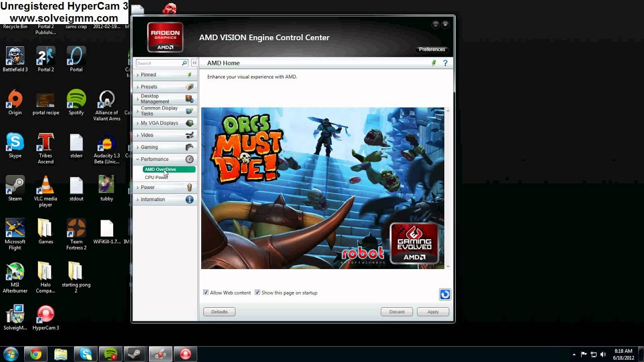Click the search magnifier icon
Image resolution: width=644 pixels, height=362 pixels.
pyautogui.click(x=184, y=63)
